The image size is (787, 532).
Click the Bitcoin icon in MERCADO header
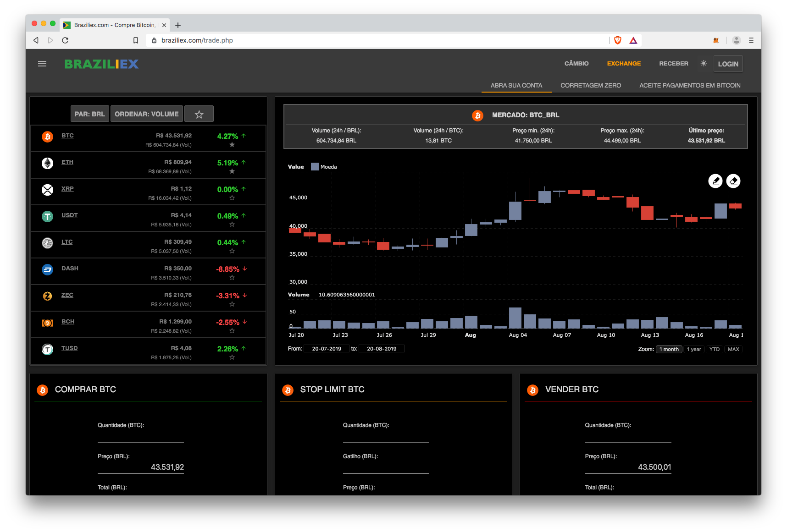point(478,115)
